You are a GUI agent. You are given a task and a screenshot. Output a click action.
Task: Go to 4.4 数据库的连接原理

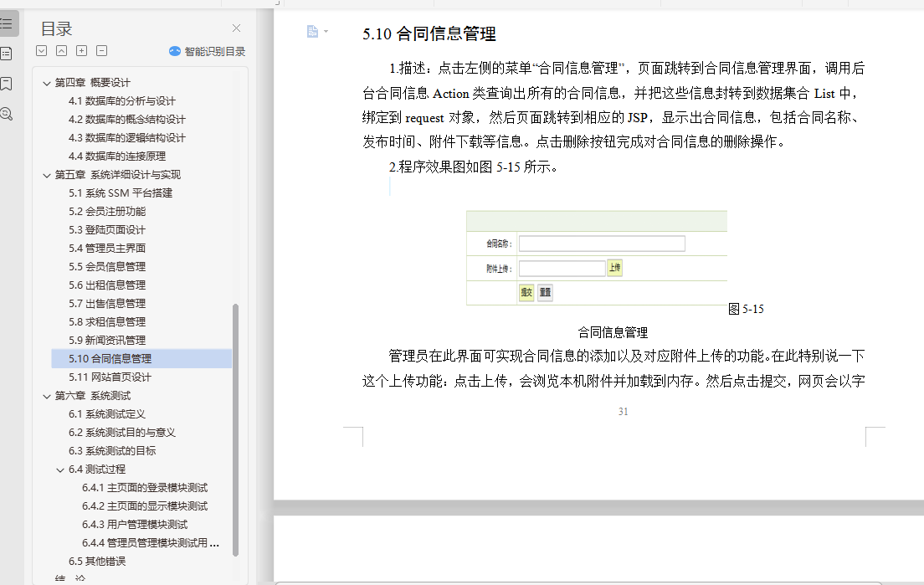click(116, 157)
